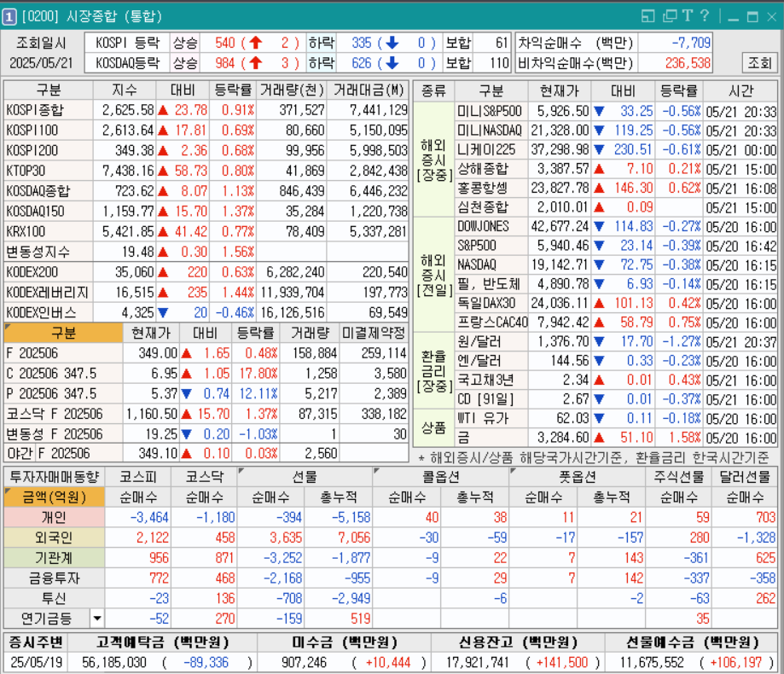The height and width of the screenshot is (674, 784).
Task: Select the C 202506 347.5 call option row
Action: coord(206,374)
